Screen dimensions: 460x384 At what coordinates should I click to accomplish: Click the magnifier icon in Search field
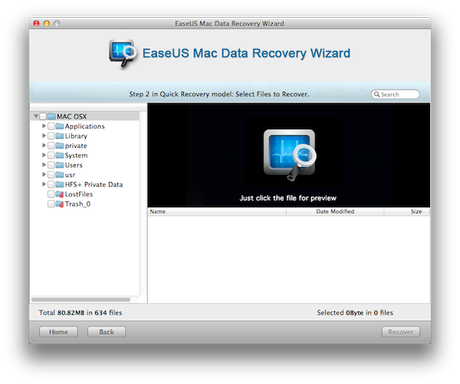377,94
